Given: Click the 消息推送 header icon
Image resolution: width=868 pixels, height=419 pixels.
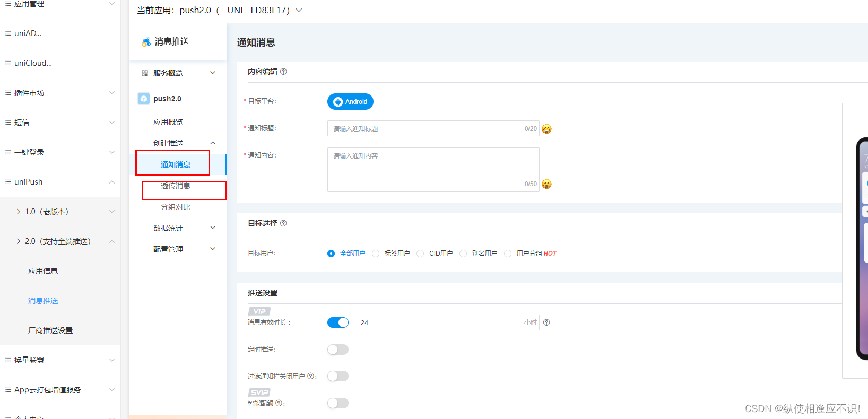Looking at the screenshot, I should pyautogui.click(x=146, y=42).
